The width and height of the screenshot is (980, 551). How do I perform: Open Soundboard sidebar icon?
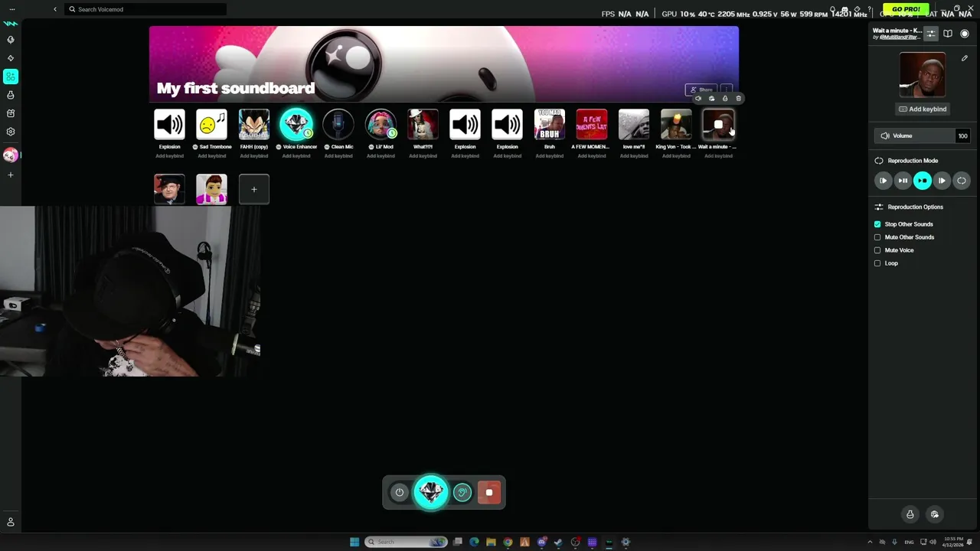point(11,77)
